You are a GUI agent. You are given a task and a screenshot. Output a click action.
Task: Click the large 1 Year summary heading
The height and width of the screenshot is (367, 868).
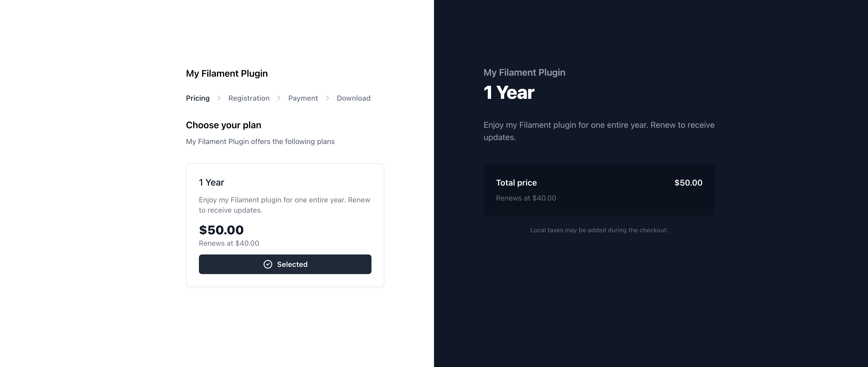click(509, 92)
